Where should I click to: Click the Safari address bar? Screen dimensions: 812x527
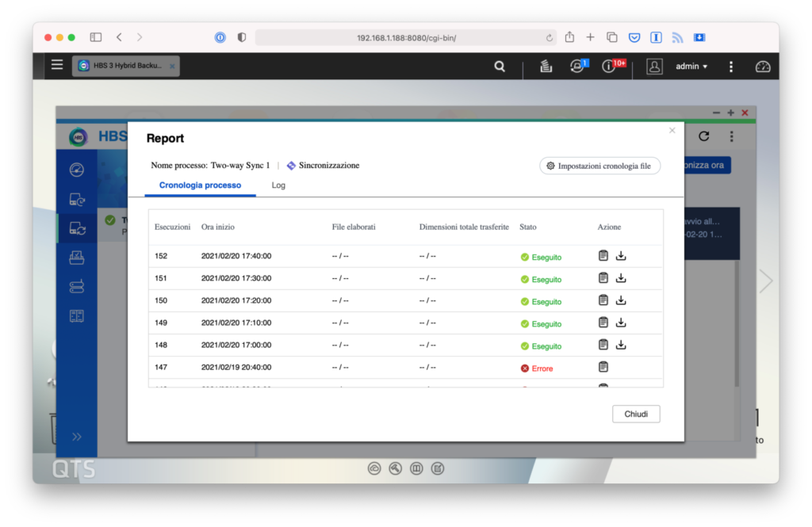coord(406,37)
